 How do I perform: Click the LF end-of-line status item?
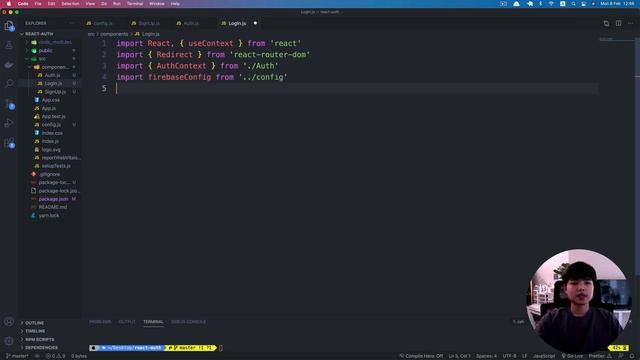tap(524, 356)
